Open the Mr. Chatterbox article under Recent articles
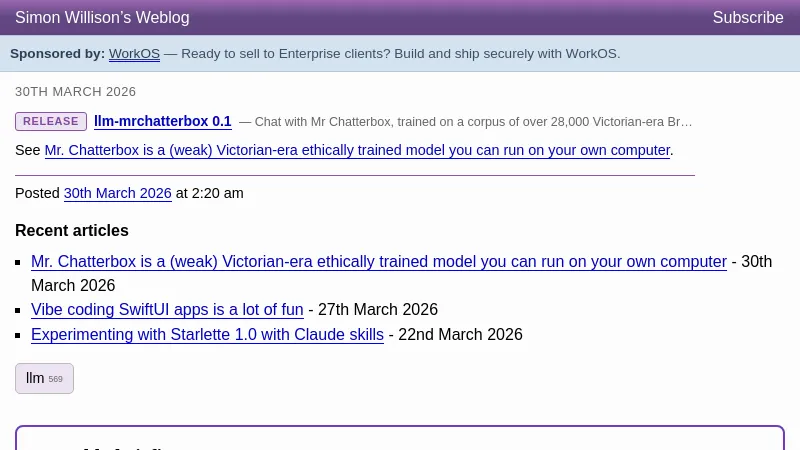 point(378,261)
